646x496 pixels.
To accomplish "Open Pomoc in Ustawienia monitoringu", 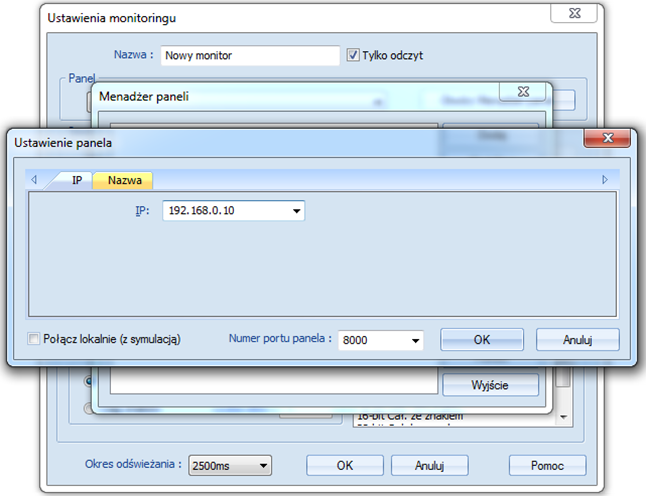I will [x=548, y=466].
